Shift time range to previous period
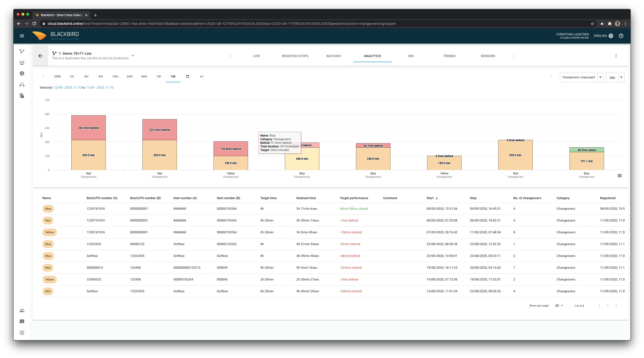Screen dimensions: 644x358 pos(43,77)
